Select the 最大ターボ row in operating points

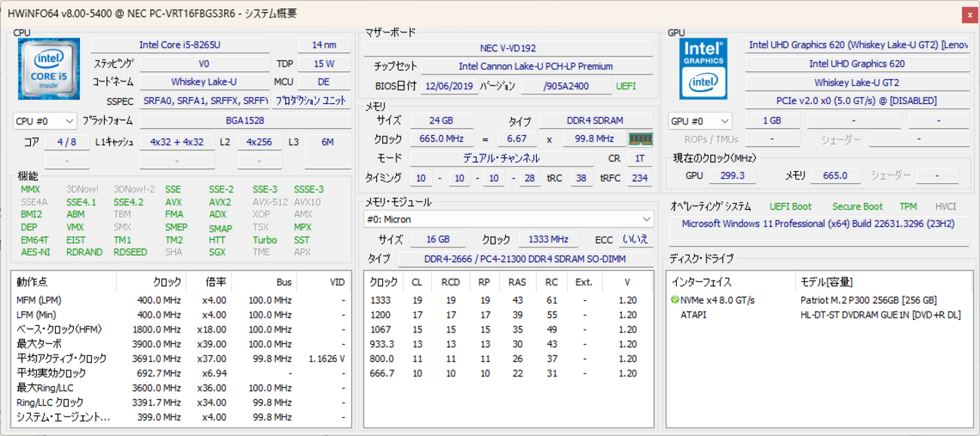pyautogui.click(x=39, y=344)
